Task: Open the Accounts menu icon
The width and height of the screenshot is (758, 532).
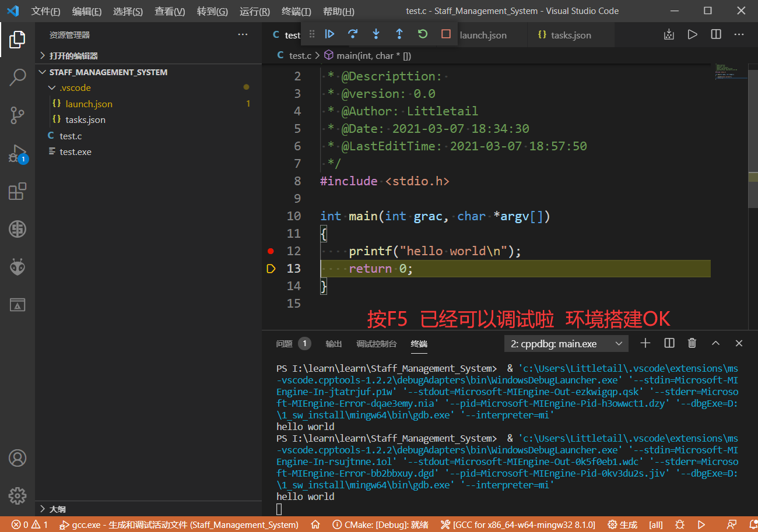Action: coord(17,458)
